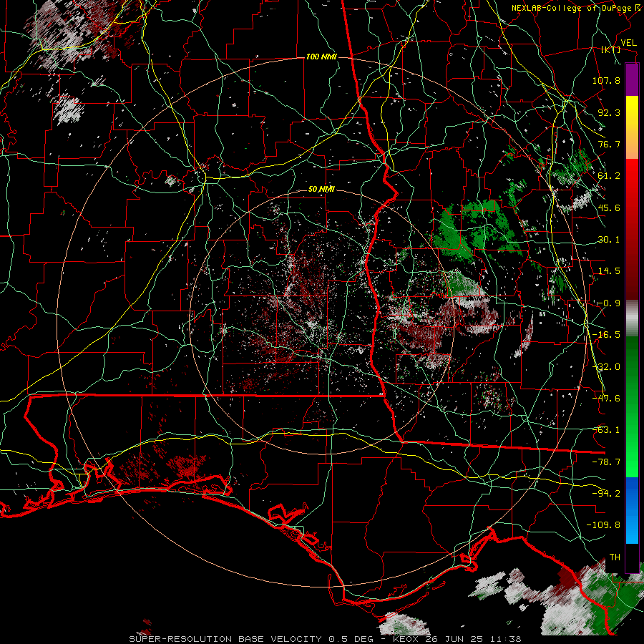Pick the gray near-zero segment of the color bar

coord(632,318)
